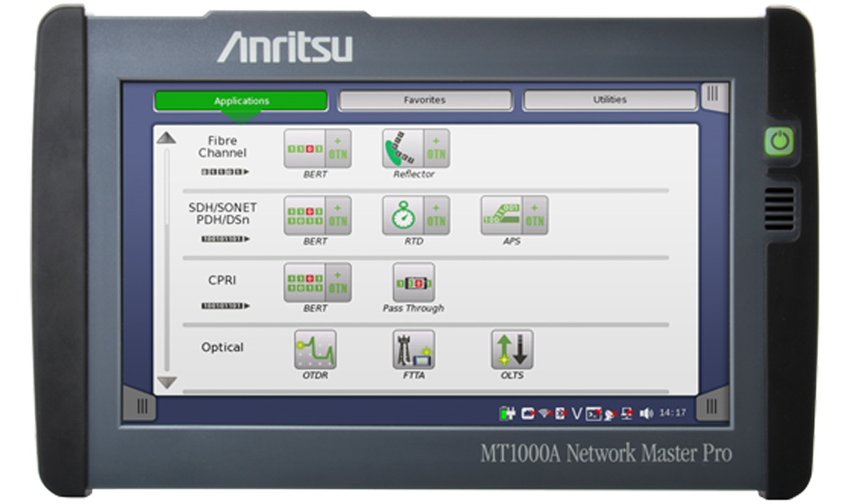Open the CPRI BERT application

304,283
